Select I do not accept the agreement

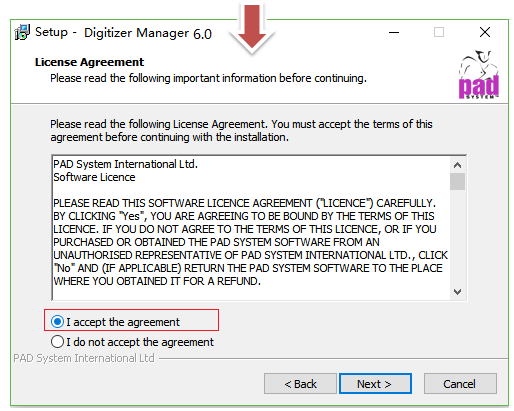132,342
